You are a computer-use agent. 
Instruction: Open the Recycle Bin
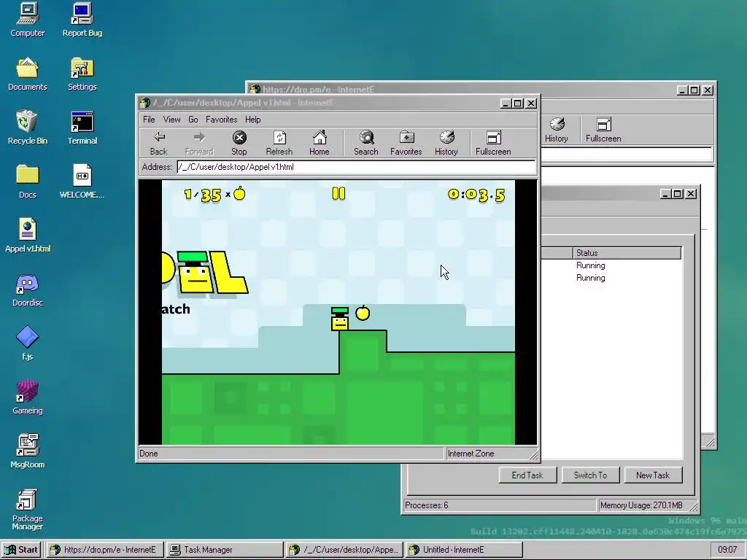point(28,128)
